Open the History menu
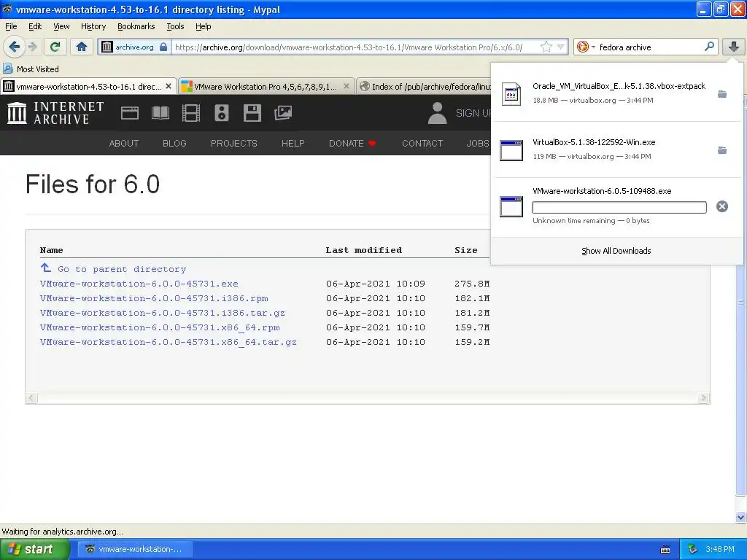 click(93, 26)
